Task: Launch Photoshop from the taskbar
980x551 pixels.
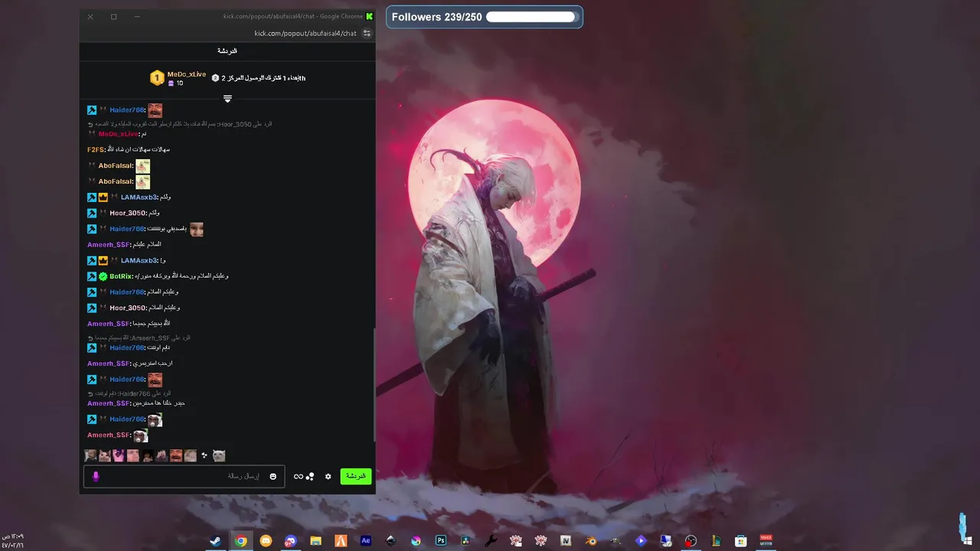Action: [441, 540]
